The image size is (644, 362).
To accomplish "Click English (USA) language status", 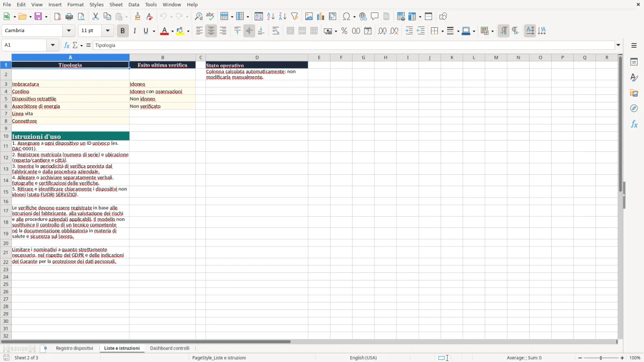I will (363, 358).
